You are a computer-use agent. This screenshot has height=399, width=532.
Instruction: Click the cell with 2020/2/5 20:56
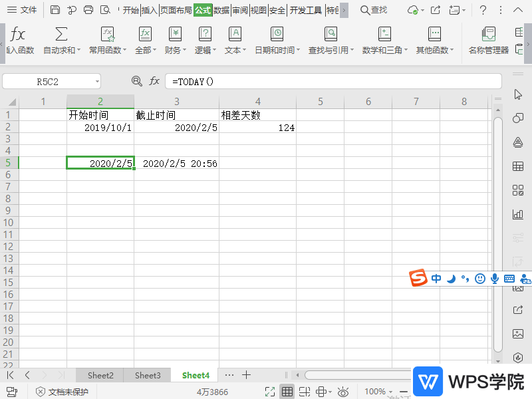[x=177, y=163]
